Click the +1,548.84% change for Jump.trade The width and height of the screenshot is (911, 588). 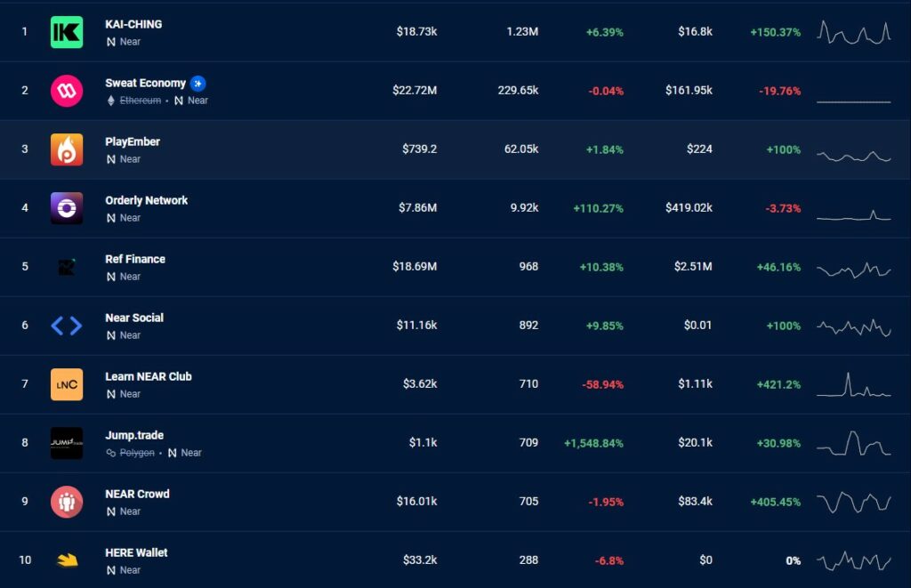593,443
